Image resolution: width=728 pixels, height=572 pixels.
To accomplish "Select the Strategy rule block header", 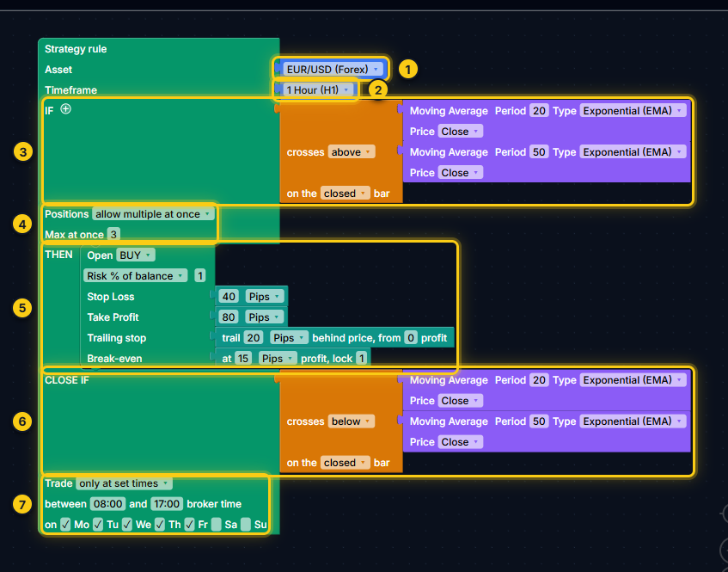I will click(76, 49).
